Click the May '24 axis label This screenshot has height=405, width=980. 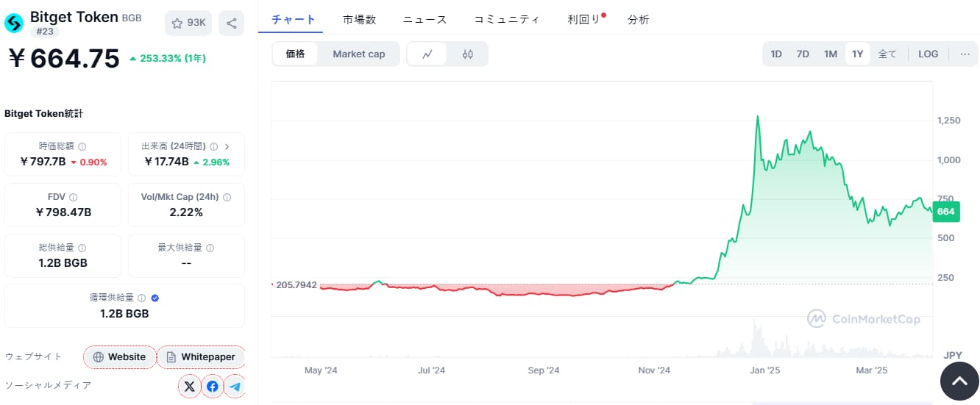(x=321, y=370)
